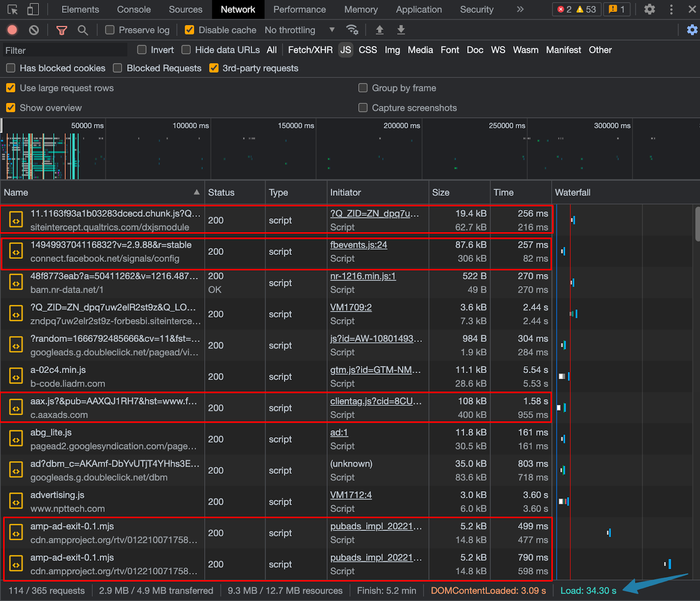Open nr-1216.min.js:1 initiator link
This screenshot has width=700, height=601.
click(x=363, y=276)
